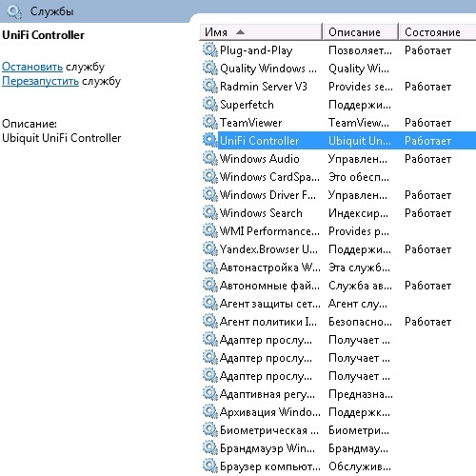Viewport: 476px width, 476px height.
Task: Select Windows Driver Foundation service row
Action: [339, 195]
